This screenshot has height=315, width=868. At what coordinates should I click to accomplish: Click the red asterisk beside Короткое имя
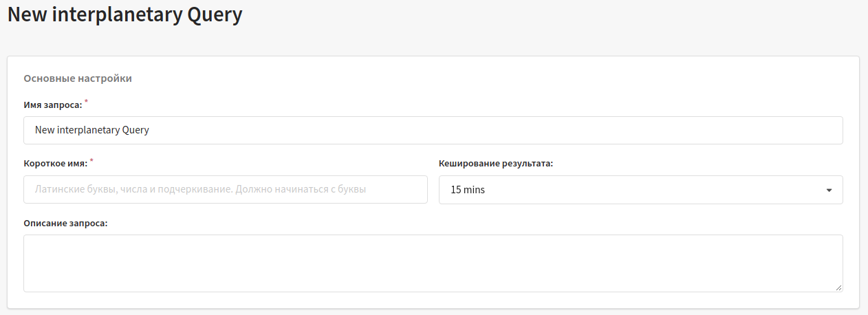(92, 160)
